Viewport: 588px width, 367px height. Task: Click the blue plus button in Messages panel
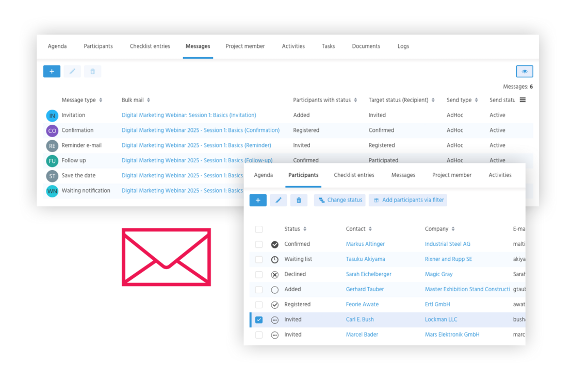point(52,72)
